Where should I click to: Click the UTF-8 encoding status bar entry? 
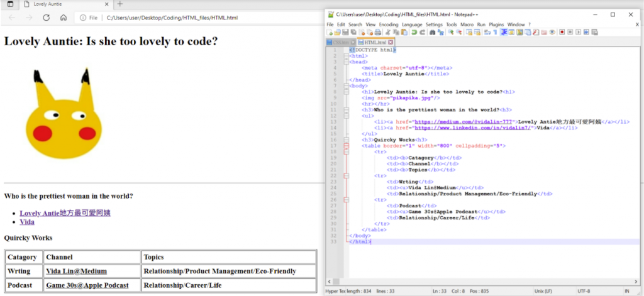584,291
